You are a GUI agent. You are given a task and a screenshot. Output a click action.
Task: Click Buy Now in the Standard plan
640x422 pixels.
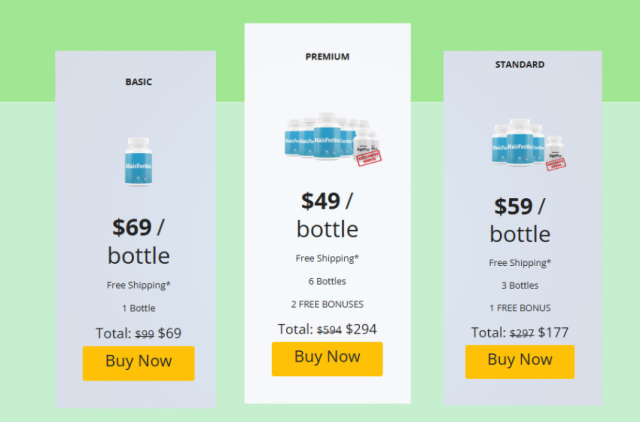(520, 362)
